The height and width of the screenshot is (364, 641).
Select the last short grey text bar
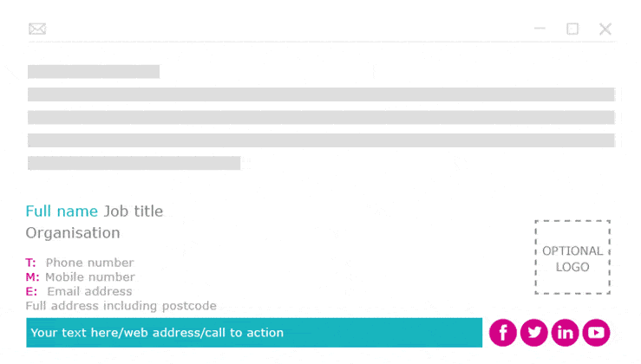pos(134,163)
